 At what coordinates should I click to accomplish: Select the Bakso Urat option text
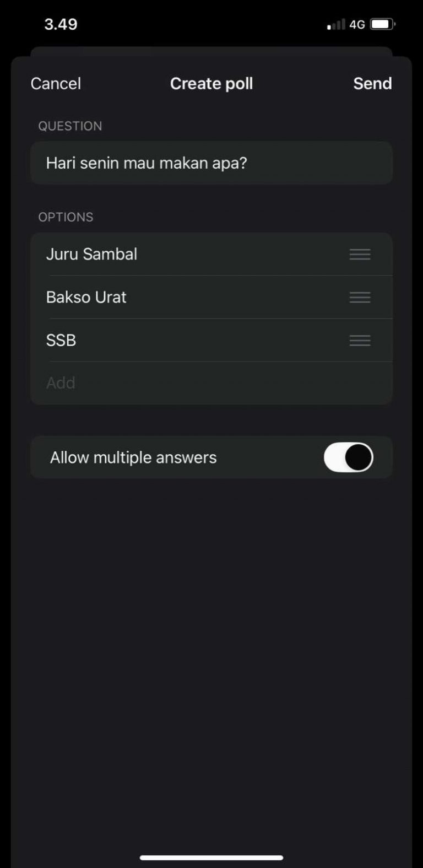click(x=86, y=297)
